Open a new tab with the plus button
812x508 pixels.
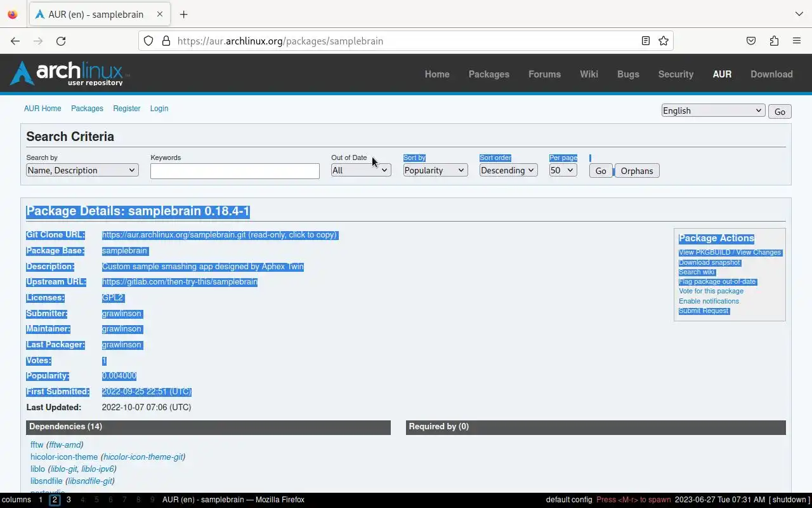[183, 14]
